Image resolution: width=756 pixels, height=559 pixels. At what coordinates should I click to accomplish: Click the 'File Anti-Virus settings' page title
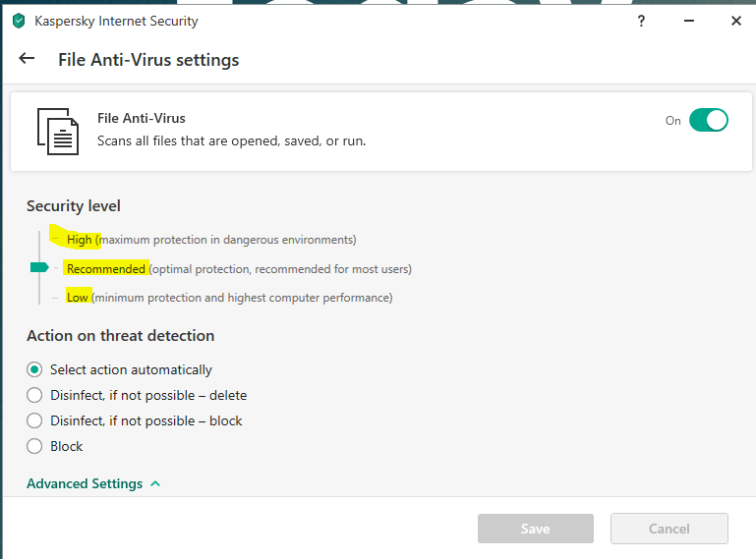click(148, 60)
